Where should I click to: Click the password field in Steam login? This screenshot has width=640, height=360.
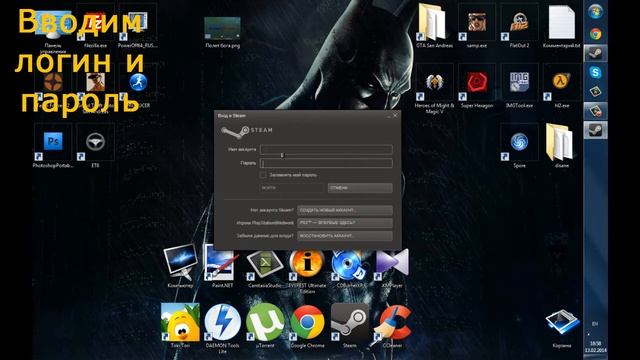tap(326, 163)
